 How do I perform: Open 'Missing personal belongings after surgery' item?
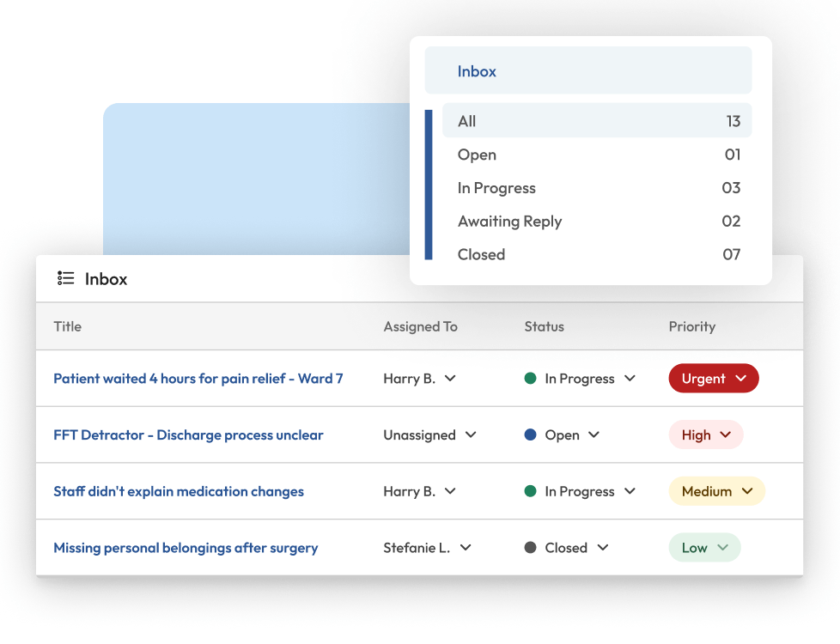[186, 548]
